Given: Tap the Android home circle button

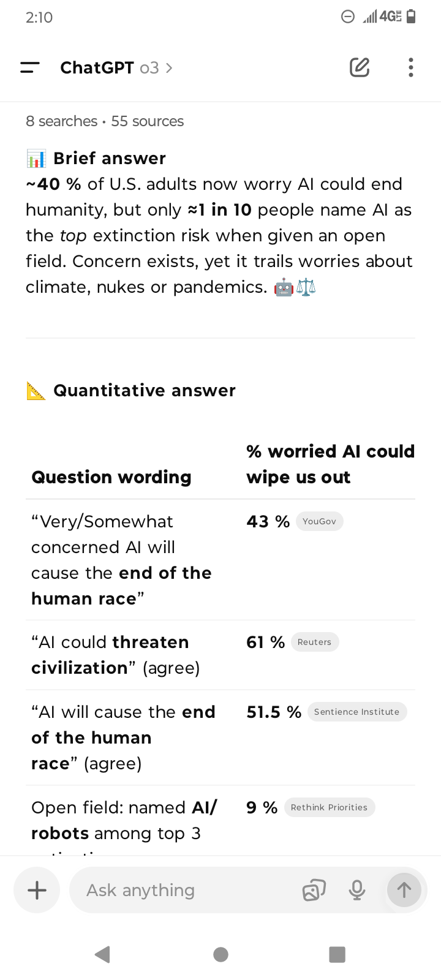Looking at the screenshot, I should (221, 954).
